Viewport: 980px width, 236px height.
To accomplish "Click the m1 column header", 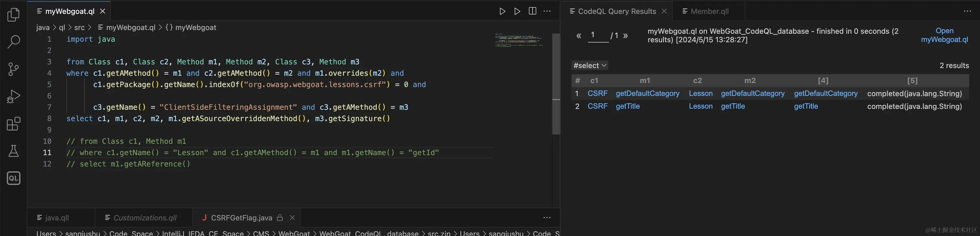I will (645, 81).
